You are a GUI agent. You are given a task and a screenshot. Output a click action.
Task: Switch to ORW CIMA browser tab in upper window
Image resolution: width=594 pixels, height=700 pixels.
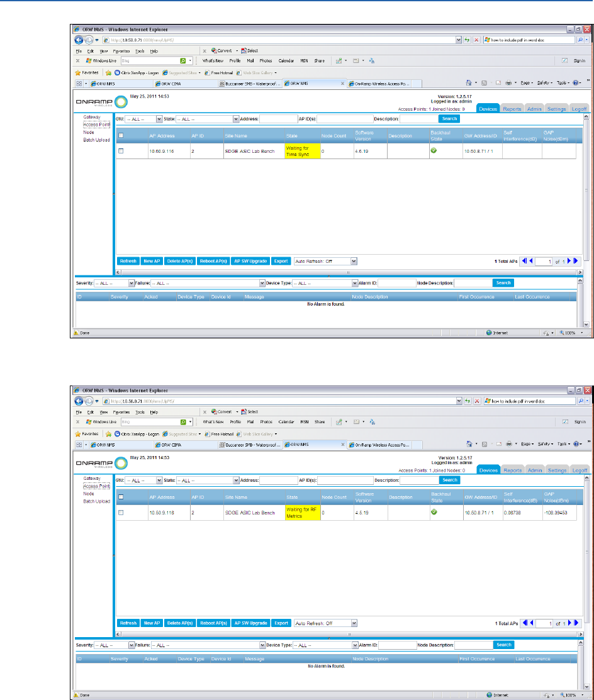click(186, 84)
